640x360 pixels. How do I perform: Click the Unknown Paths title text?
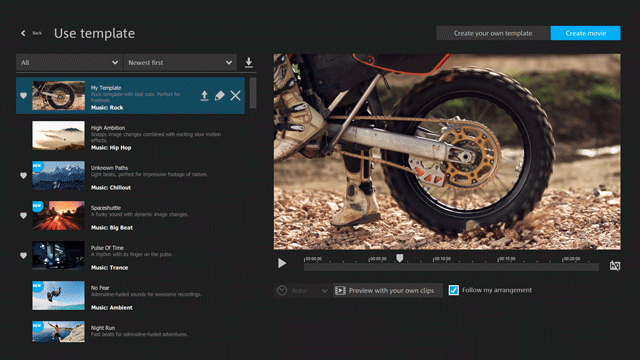pyautogui.click(x=109, y=168)
